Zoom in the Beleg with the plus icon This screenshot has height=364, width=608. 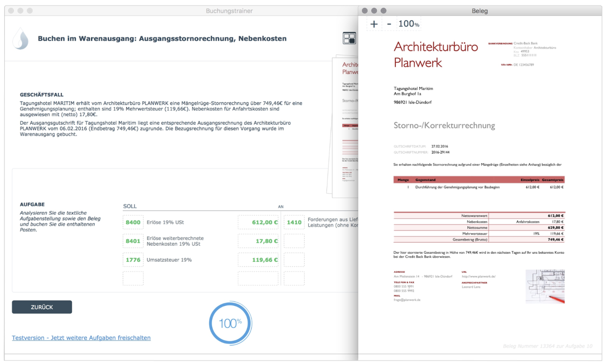pyautogui.click(x=374, y=24)
